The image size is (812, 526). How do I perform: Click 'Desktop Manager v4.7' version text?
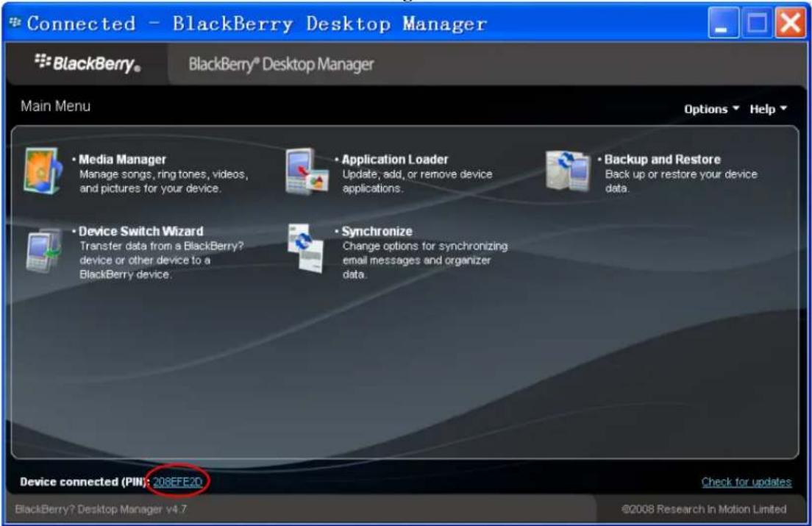pyautogui.click(x=101, y=509)
